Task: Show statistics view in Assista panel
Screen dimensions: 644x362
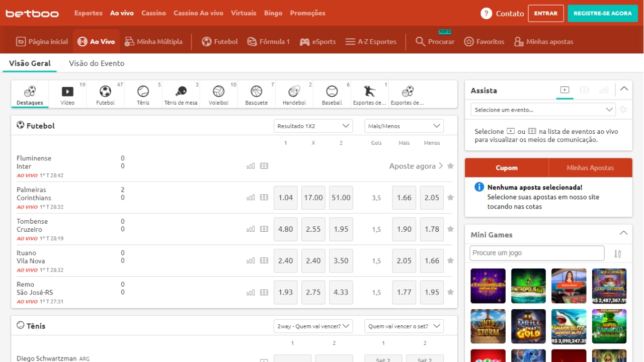Action: click(604, 90)
